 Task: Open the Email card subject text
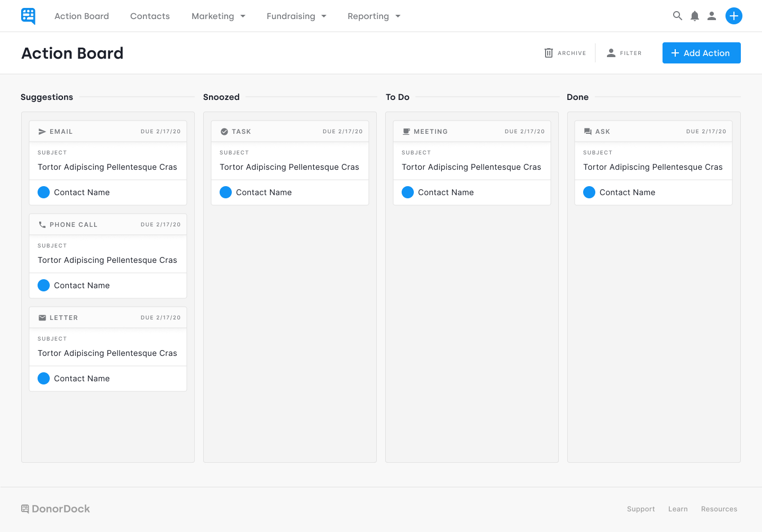pos(107,167)
